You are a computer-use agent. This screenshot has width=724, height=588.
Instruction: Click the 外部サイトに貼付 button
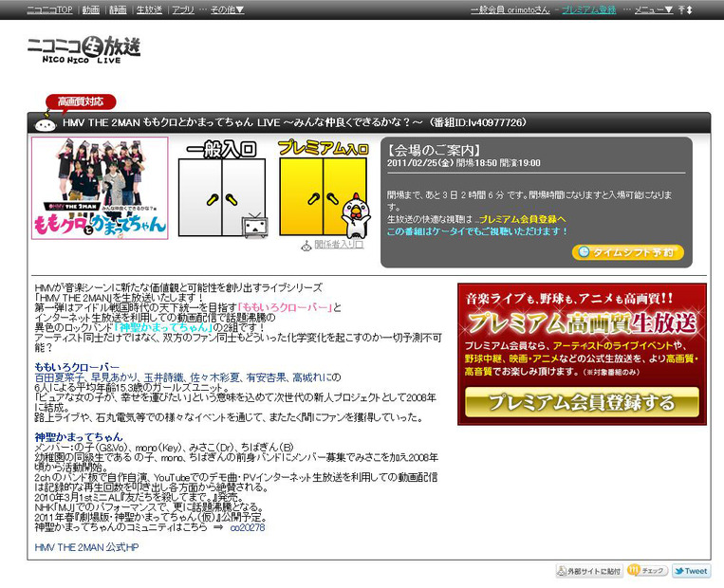point(588,571)
